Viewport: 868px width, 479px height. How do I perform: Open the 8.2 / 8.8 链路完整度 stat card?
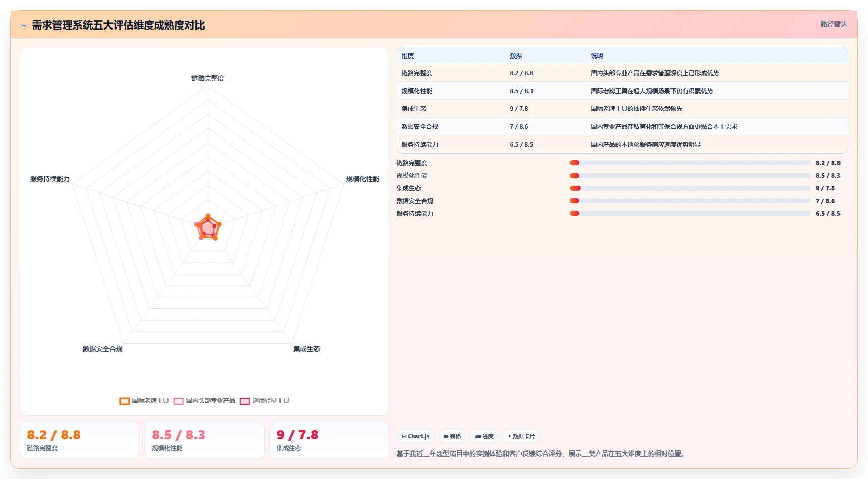(79, 440)
